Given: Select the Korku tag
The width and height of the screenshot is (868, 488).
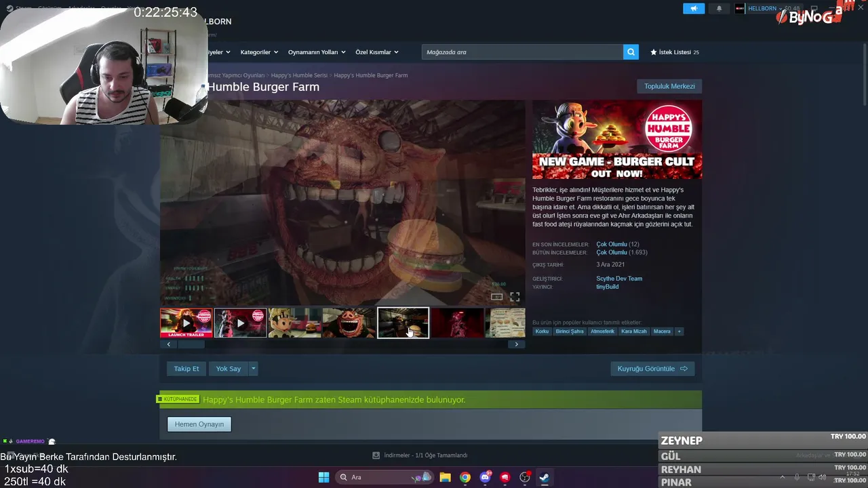Looking at the screenshot, I should pyautogui.click(x=542, y=331).
